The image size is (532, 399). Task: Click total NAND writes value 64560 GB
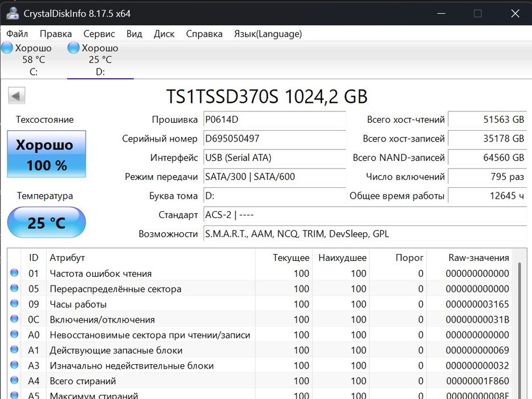point(487,157)
